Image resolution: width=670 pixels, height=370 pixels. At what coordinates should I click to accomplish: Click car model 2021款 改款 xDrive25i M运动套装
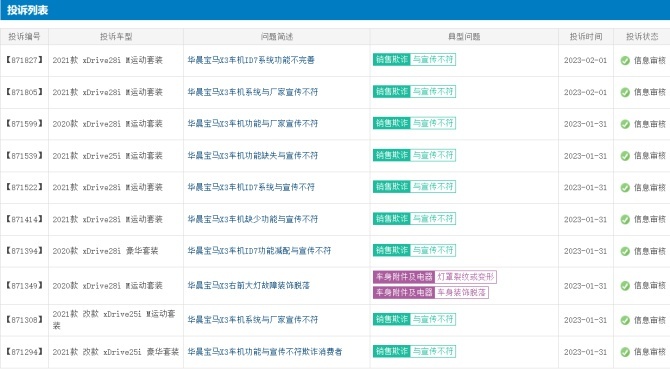point(114,320)
